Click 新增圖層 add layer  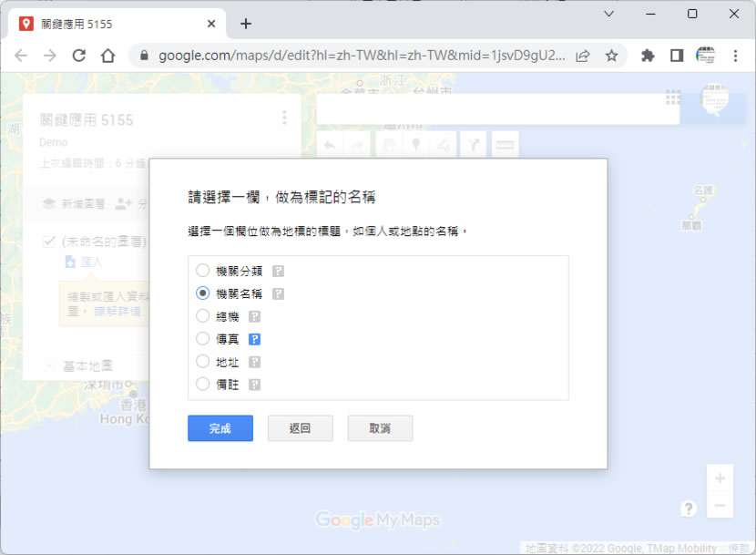(74, 203)
